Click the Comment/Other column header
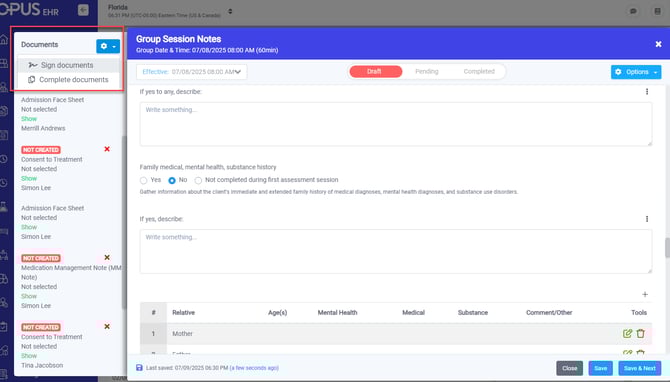Viewport: 670px width, 382px height. pos(549,312)
